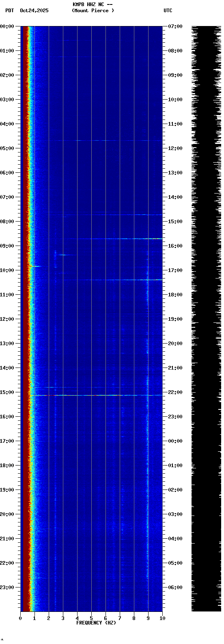
Task: Pick the 08:00 label on the UTC axis
Action: coord(175,51)
